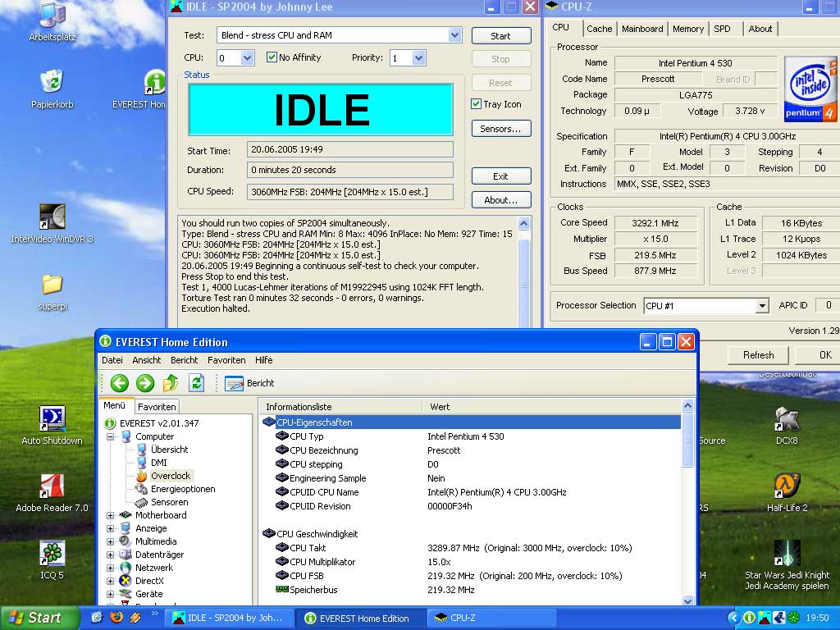840x630 pixels.
Task: Expand the Multimedia node in EVEREST tree
Action: pos(111,541)
